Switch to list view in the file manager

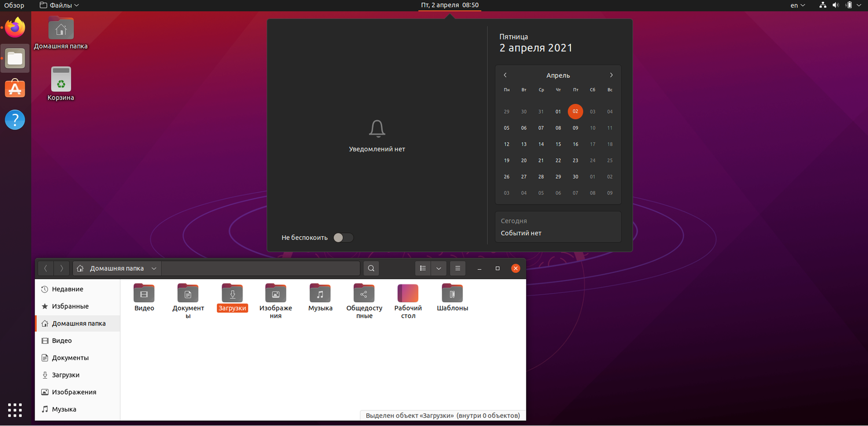click(423, 268)
